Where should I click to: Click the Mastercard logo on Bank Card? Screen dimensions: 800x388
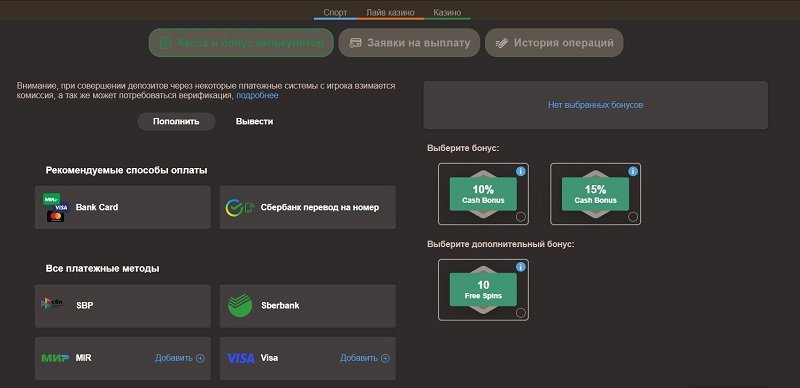point(56,216)
